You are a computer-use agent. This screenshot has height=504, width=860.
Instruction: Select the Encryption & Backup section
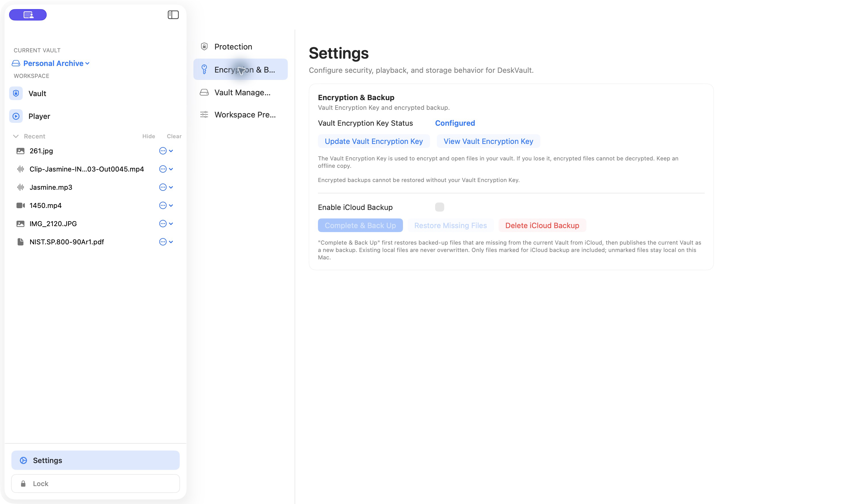click(240, 69)
